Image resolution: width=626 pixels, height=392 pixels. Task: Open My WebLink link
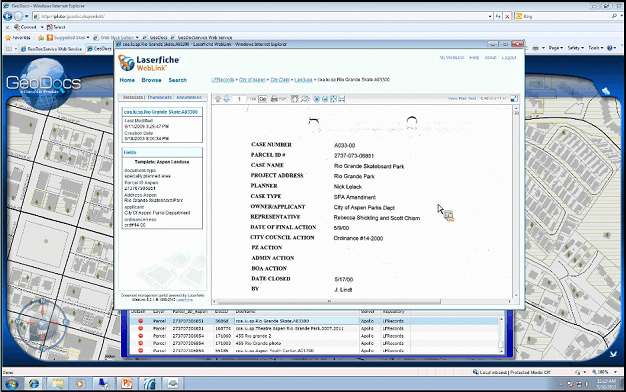(x=452, y=57)
